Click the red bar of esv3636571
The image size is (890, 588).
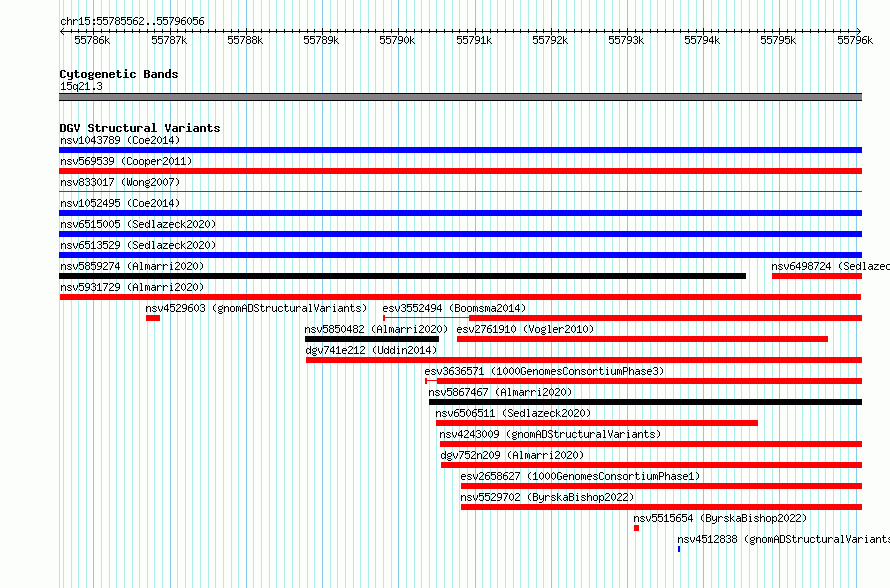[x=649, y=381]
